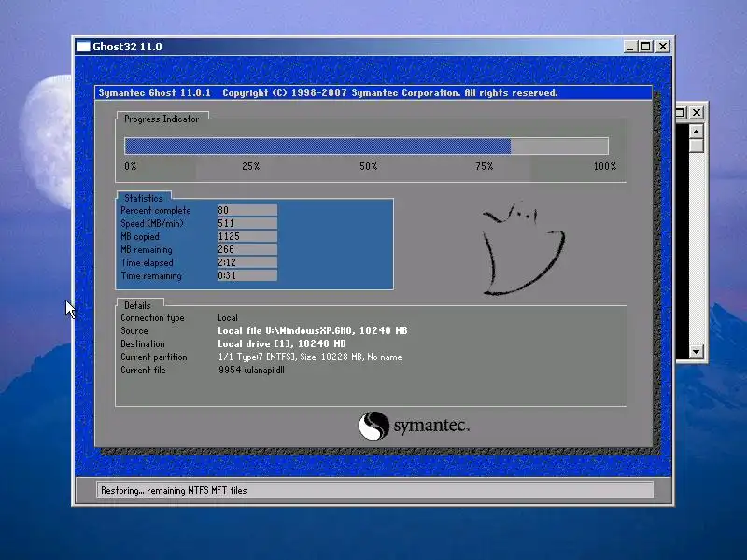Image resolution: width=747 pixels, height=560 pixels.
Task: Maximize the Ghost32 11.0 window
Action: pyautogui.click(x=645, y=47)
